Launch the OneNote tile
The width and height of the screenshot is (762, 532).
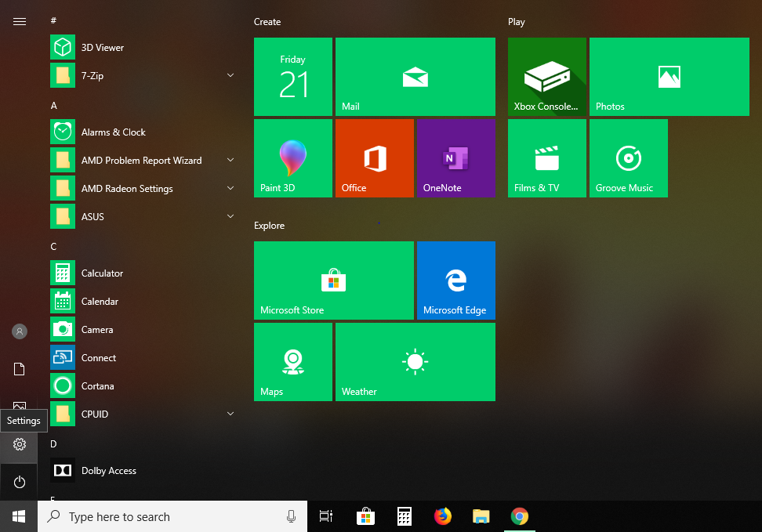[455, 157]
